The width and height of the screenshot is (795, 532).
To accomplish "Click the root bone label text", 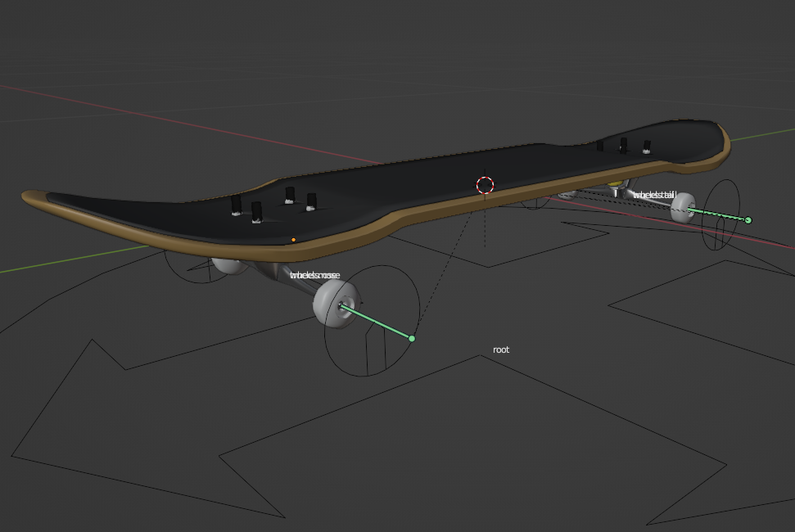I will 500,349.
